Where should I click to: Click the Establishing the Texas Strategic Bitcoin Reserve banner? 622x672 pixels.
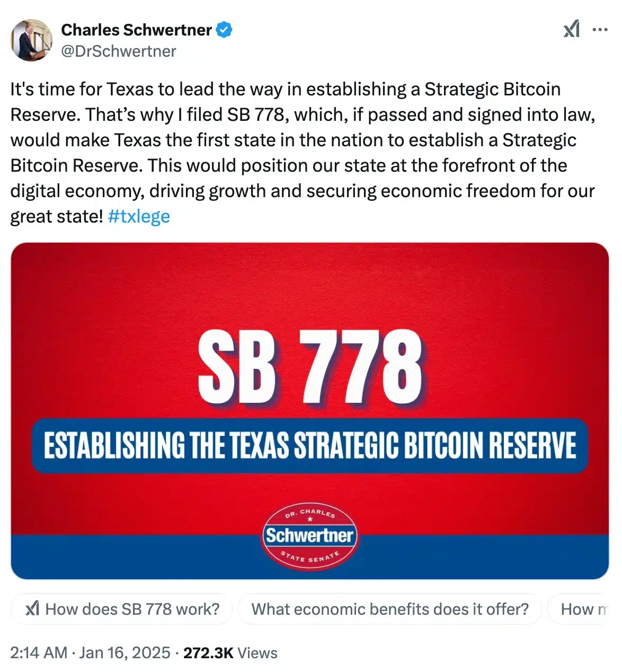click(310, 445)
